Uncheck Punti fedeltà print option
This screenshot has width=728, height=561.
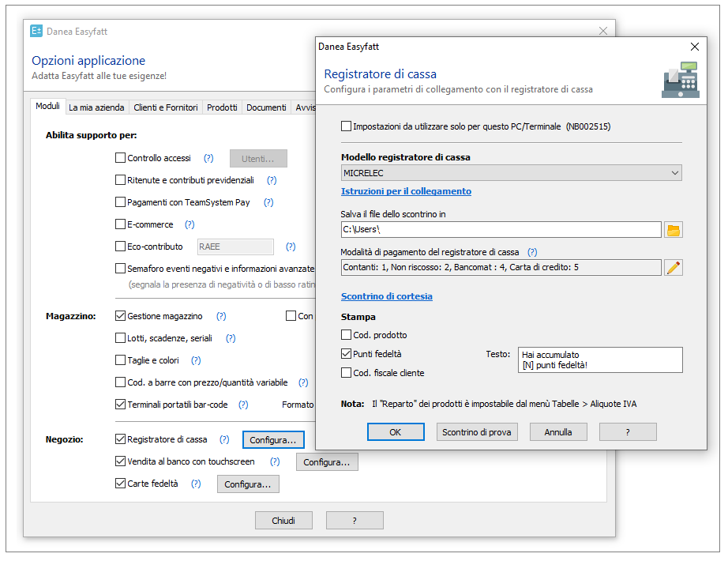(346, 354)
